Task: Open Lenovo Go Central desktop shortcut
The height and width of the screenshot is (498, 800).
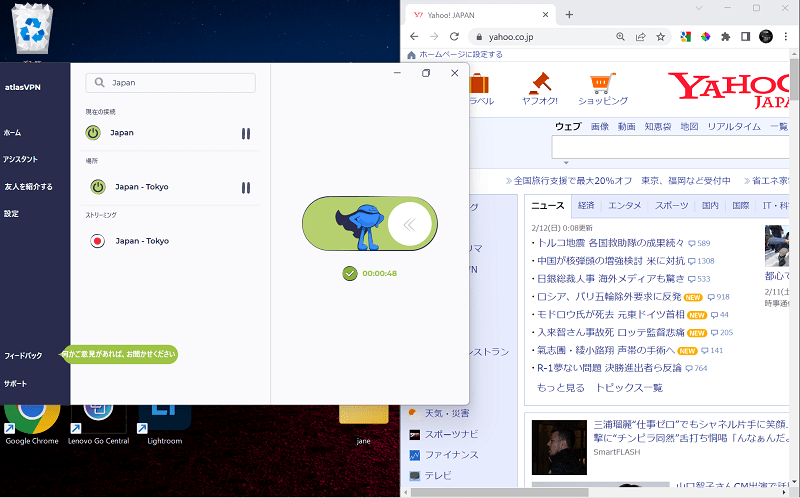Action: [x=98, y=424]
